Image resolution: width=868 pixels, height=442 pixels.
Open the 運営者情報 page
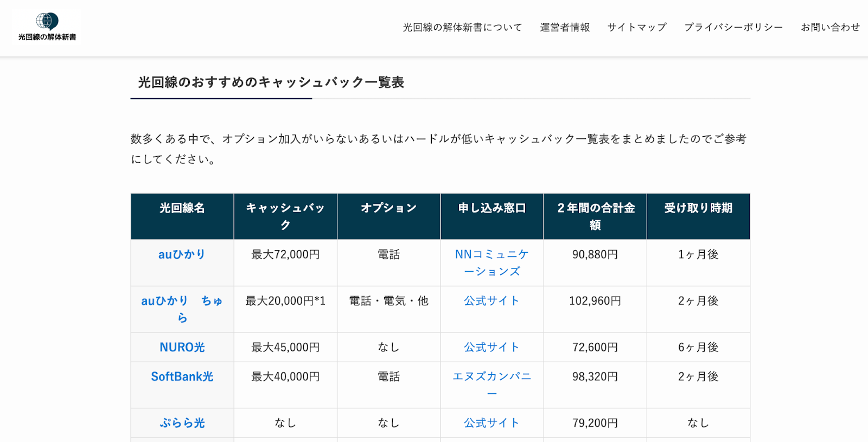[x=565, y=27]
